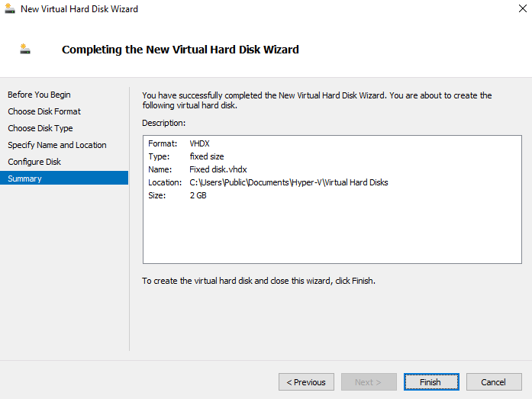Click the 'Size:' label in description
The image size is (532, 399).
tap(156, 195)
